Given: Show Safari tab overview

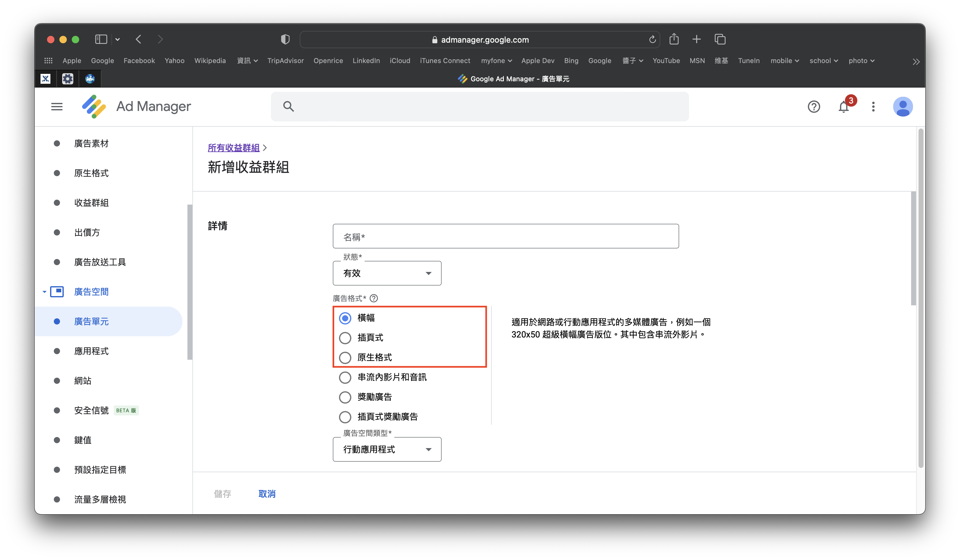Looking at the screenshot, I should click(720, 39).
